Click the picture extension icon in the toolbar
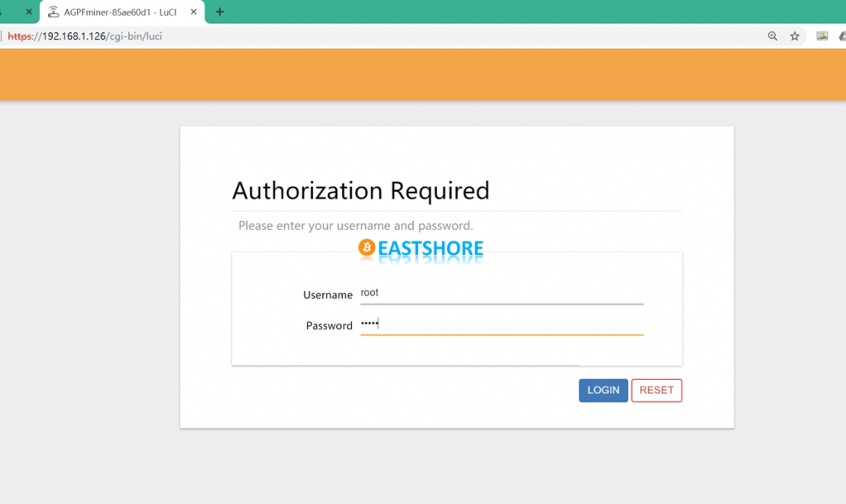 tap(822, 36)
